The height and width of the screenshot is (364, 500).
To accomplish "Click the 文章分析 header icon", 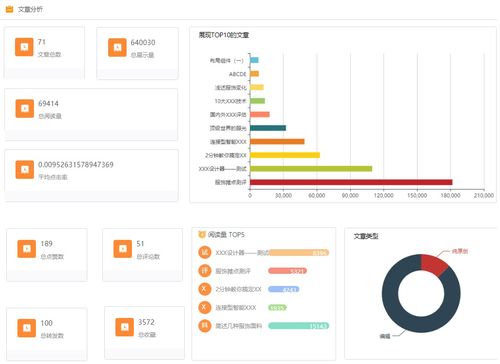I will 10,9.
